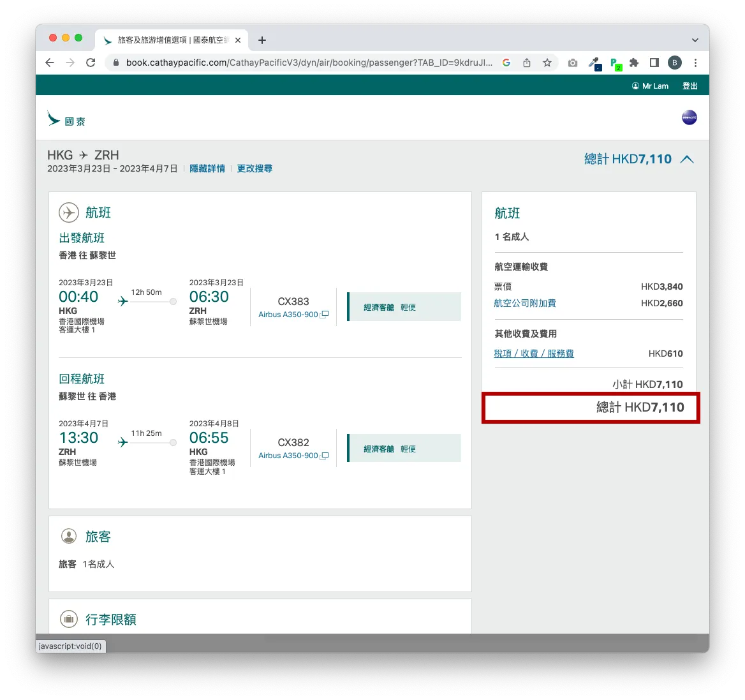Screen dimensions: 745x700
Task: Open a new browser tab
Action: coord(262,40)
